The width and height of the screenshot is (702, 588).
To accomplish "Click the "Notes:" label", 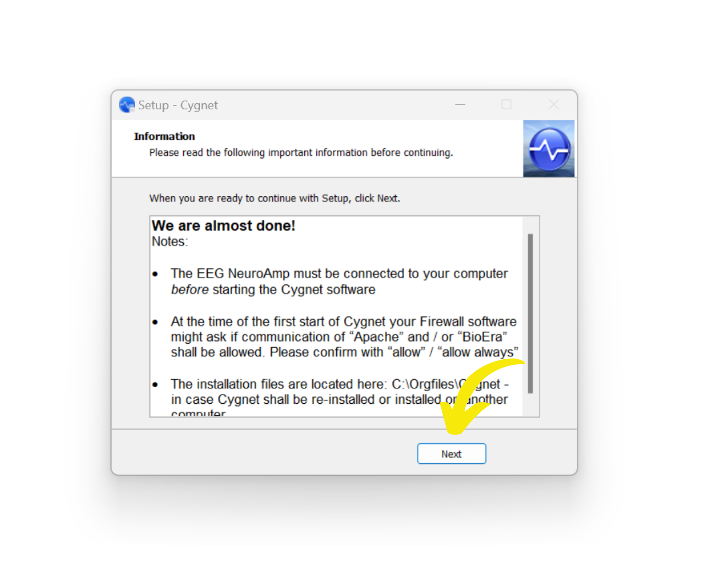I will pos(170,242).
